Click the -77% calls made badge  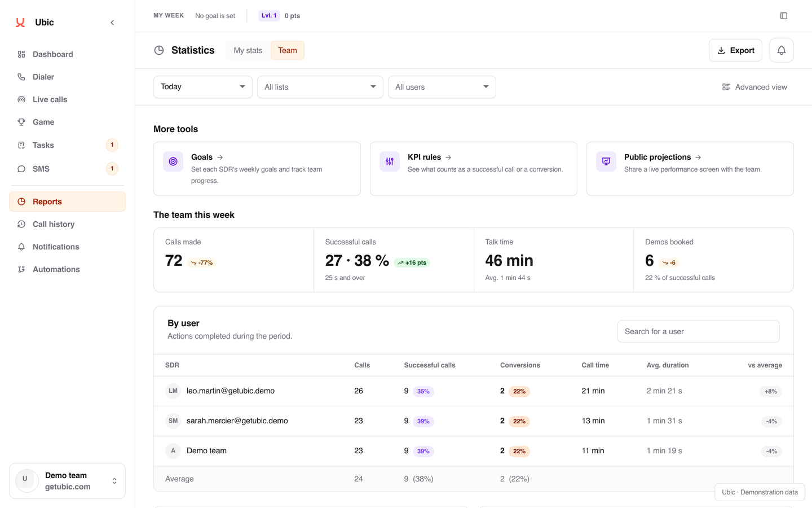(x=202, y=262)
